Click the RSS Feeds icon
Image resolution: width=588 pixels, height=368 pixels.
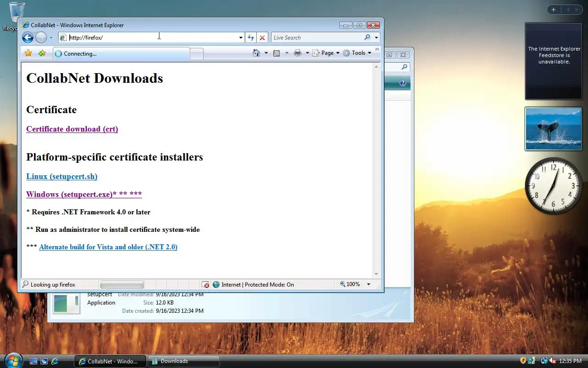277,53
